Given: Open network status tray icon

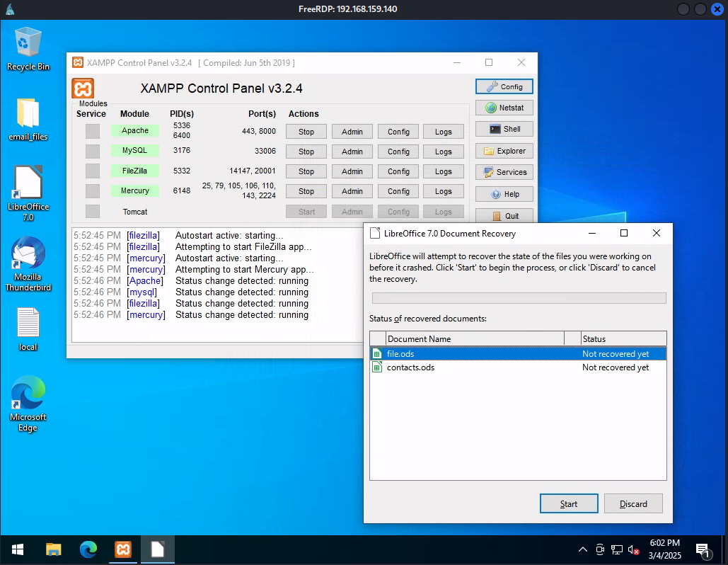Looking at the screenshot, I should (x=617, y=550).
